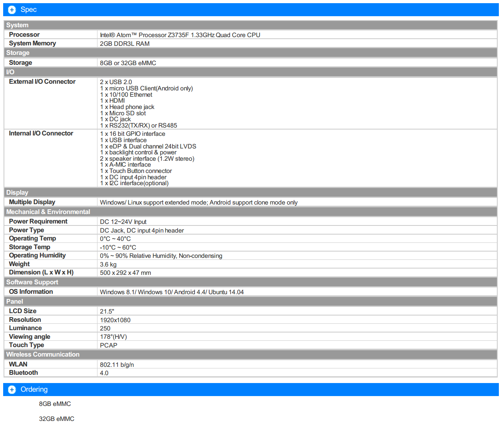Select the Windows 8.1/Windows 10 OS value

[172, 292]
